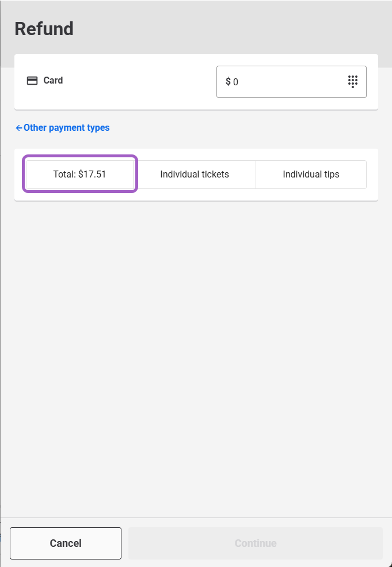Switch to Individual tips refund option
Image resolution: width=392 pixels, height=567 pixels.
pyautogui.click(x=311, y=174)
